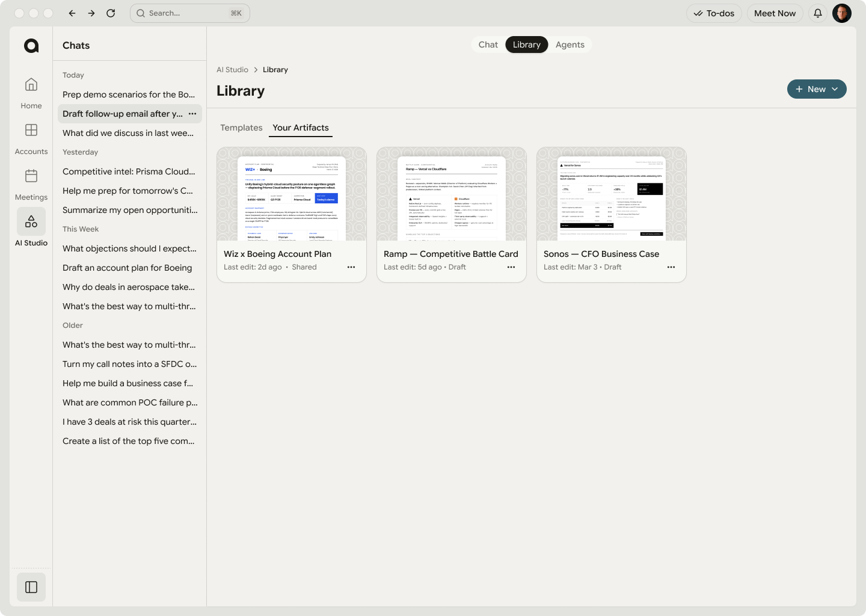The image size is (866, 616).
Task: Open Wiz x Boeing Account Plan thumbnail
Action: pyautogui.click(x=292, y=194)
